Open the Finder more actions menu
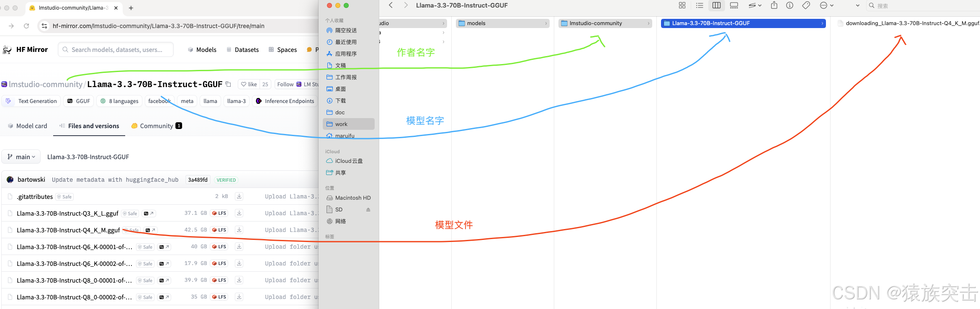This screenshot has height=309, width=980. coord(826,5)
